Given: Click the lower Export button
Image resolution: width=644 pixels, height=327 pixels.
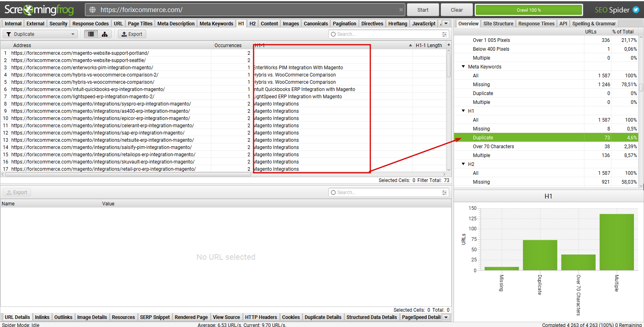Looking at the screenshot, I should click(x=17, y=192).
